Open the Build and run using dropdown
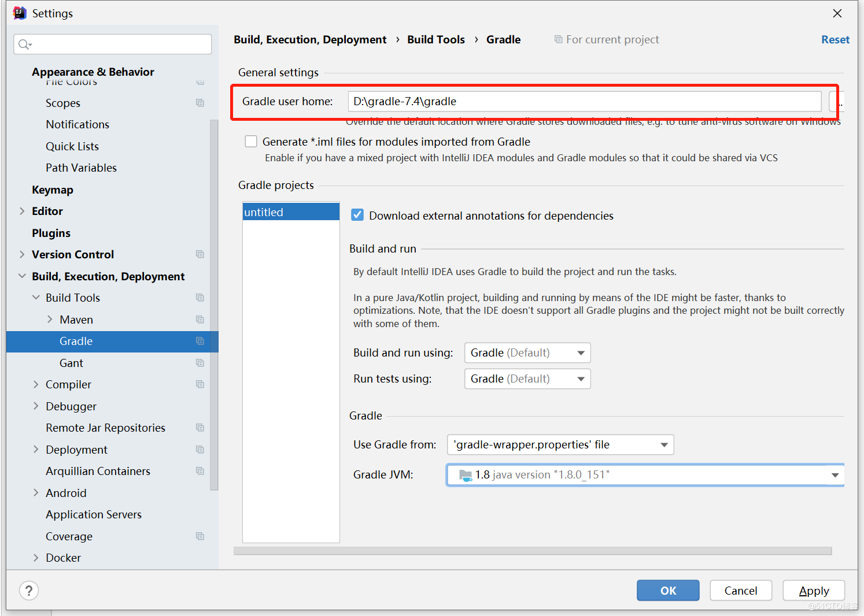 coord(527,353)
